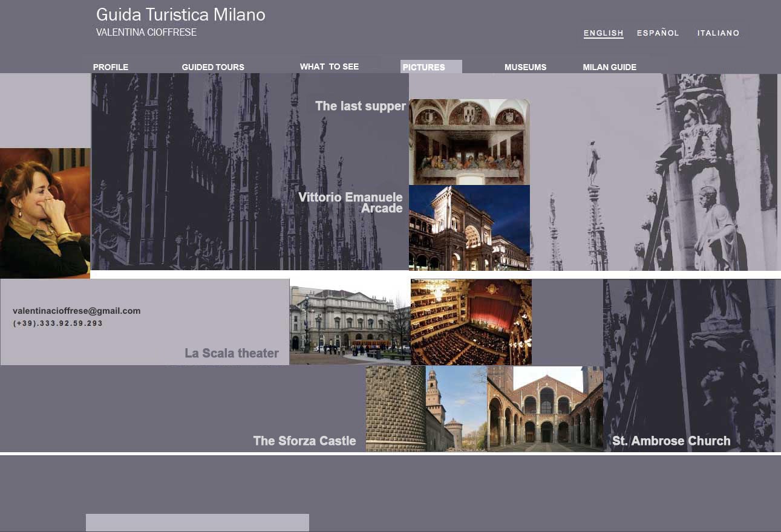Image resolution: width=781 pixels, height=532 pixels.
Task: Click the "The Sforza Castle" text label
Action: [304, 441]
